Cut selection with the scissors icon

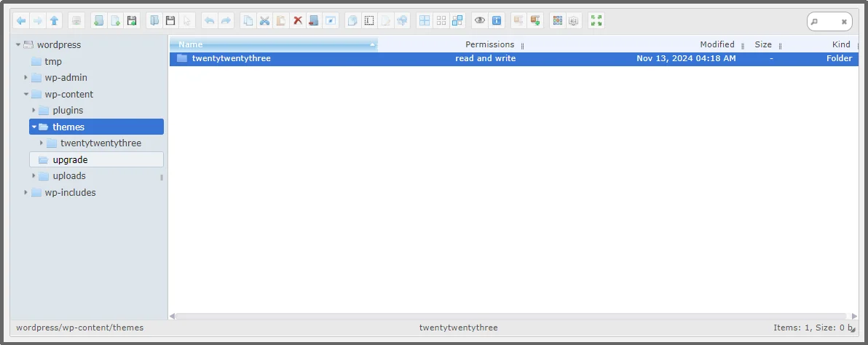coord(264,21)
